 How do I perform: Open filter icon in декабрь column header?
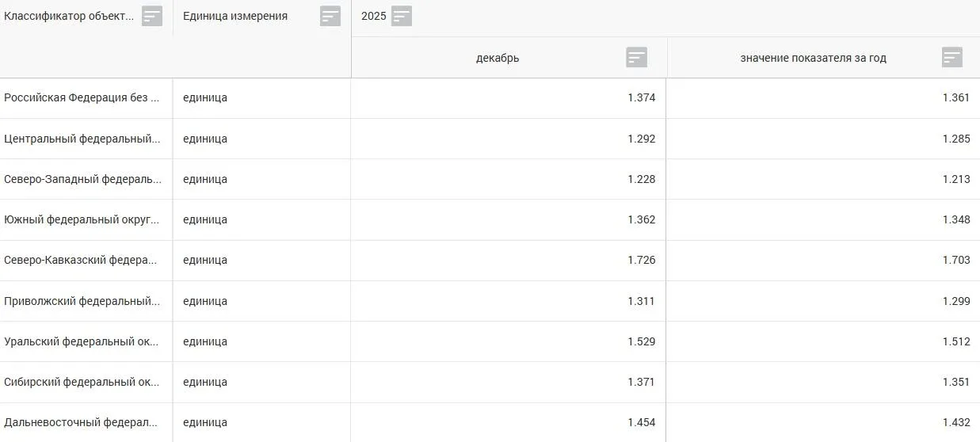point(637,57)
